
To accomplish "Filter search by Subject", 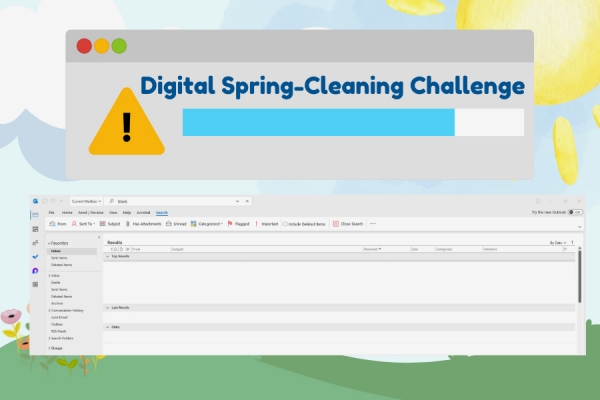I will [110, 224].
